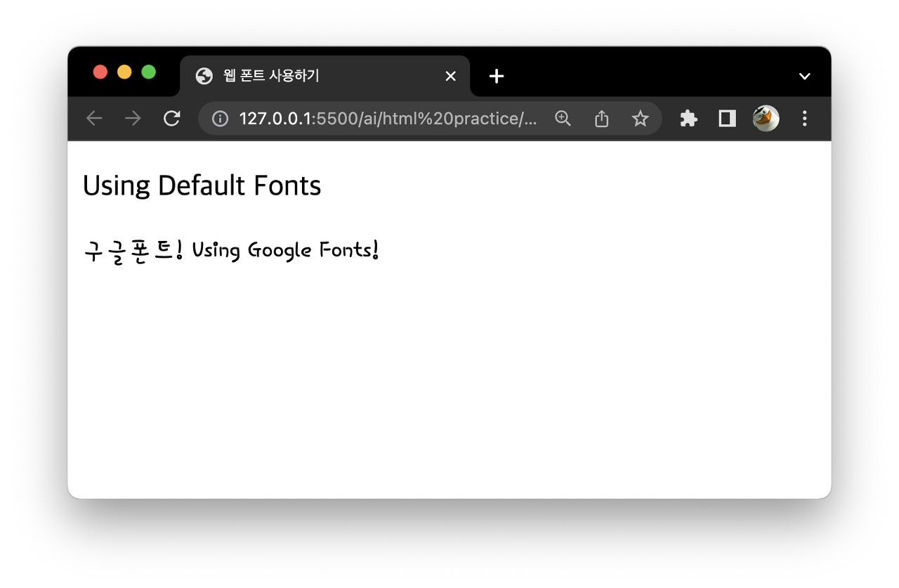This screenshot has width=899, height=588.
Task: Click the '구글폰트! Using Google Fonts!' text
Action: (232, 250)
